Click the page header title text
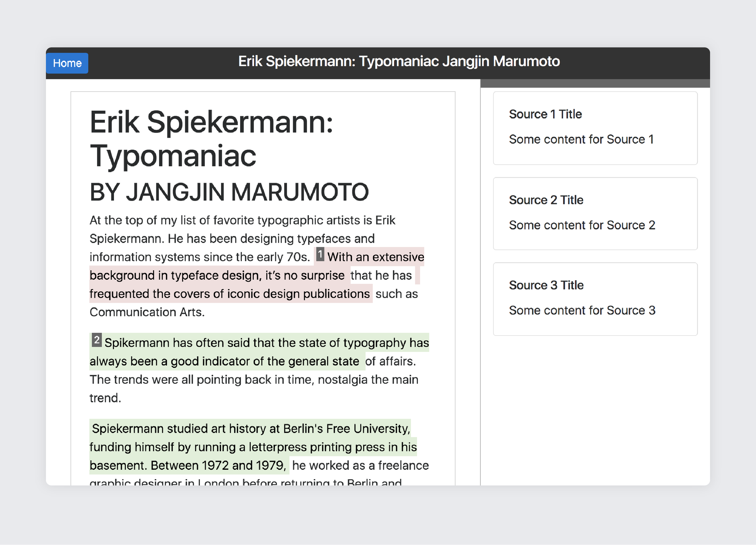756x545 pixels. coord(399,61)
